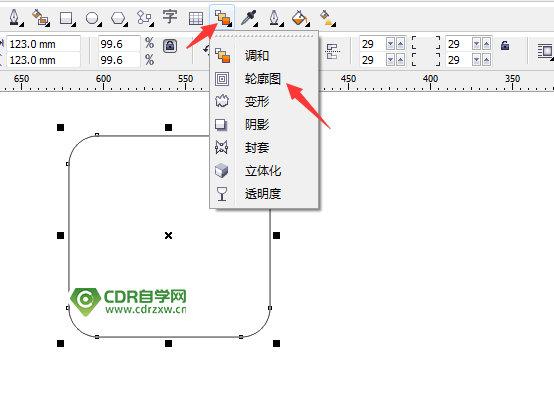Choose 轮廓图 (Contour) from the flyout
Viewport: 554px width, 413px height.
coord(264,79)
